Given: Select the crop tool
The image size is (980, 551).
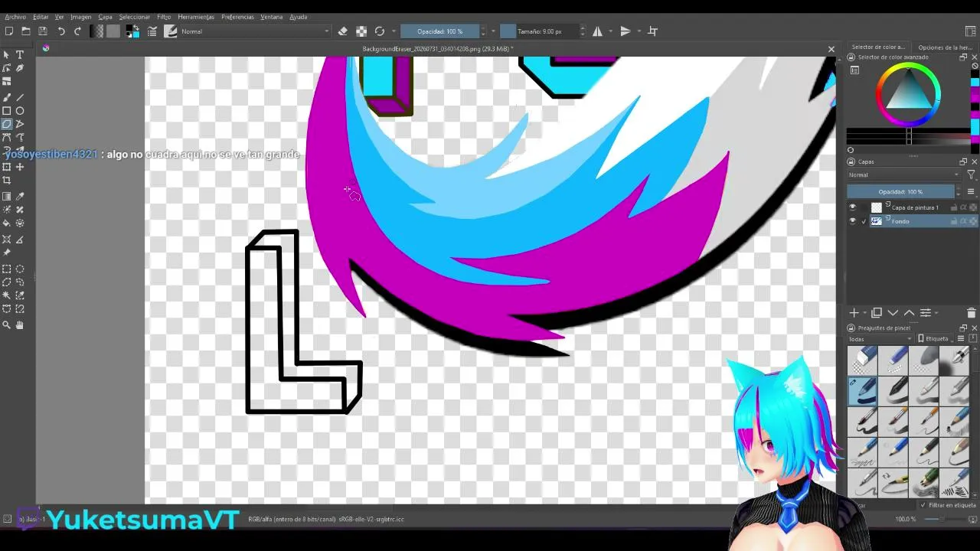Looking at the screenshot, I should [7, 181].
